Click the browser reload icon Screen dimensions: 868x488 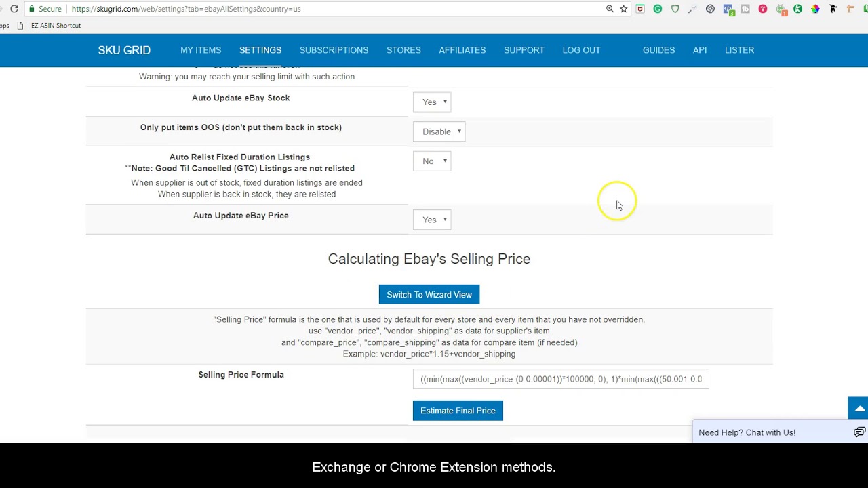14,9
